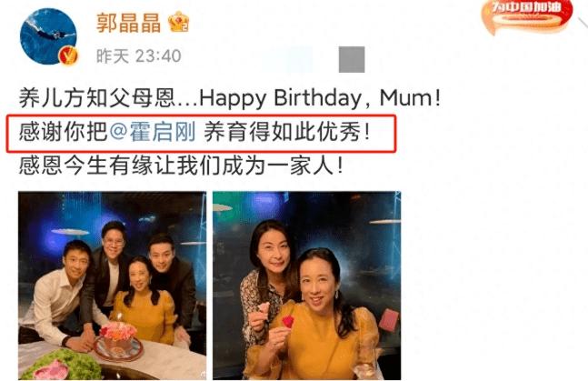Click the 养育得如此优秀 highlighted text
This screenshot has height=381, width=588.
pos(287,132)
